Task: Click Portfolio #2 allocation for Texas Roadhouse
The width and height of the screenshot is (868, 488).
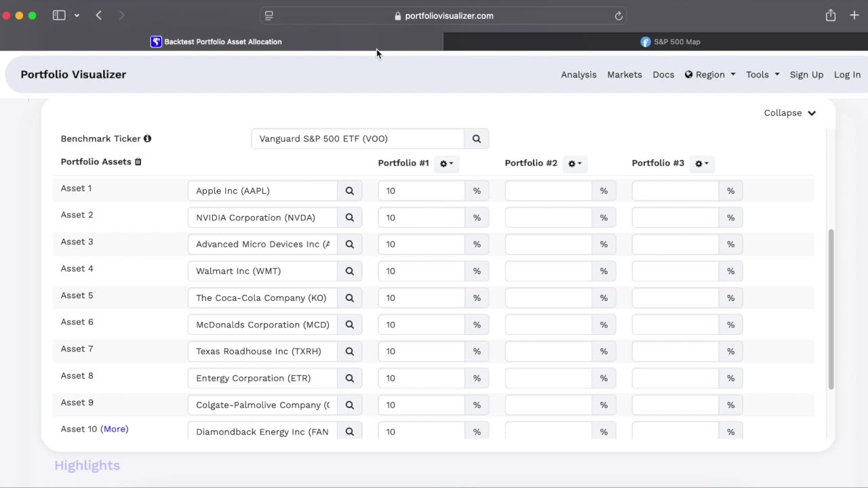Action: (x=549, y=351)
